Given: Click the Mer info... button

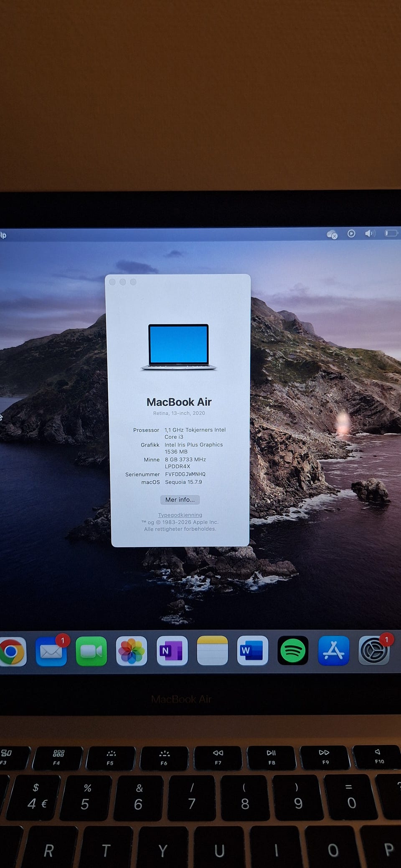Looking at the screenshot, I should coord(180,500).
